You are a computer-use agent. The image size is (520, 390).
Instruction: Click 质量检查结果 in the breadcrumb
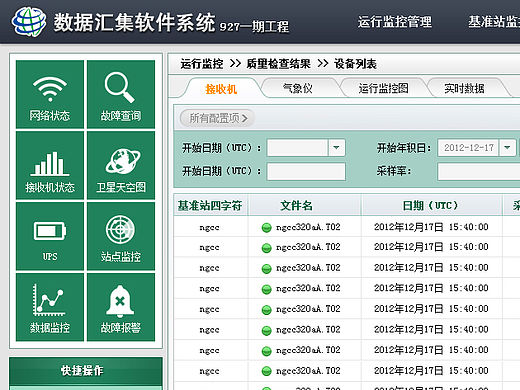point(278,64)
